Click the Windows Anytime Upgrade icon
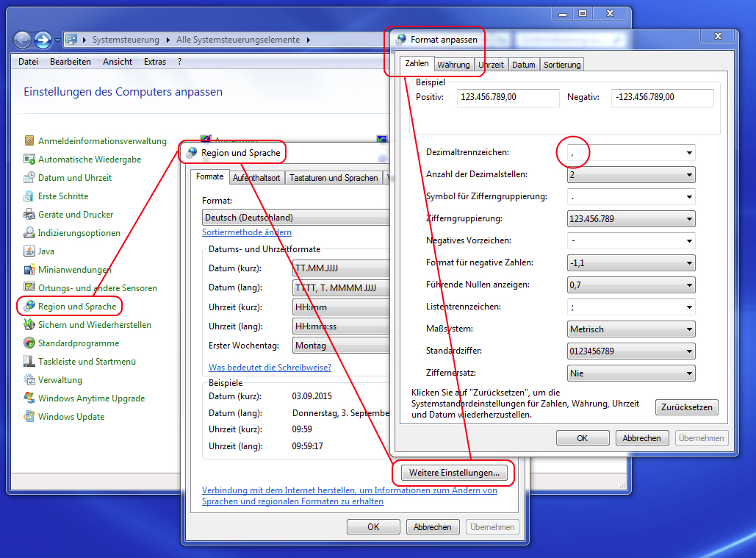Viewport: 756px width, 558px height. tap(29, 398)
